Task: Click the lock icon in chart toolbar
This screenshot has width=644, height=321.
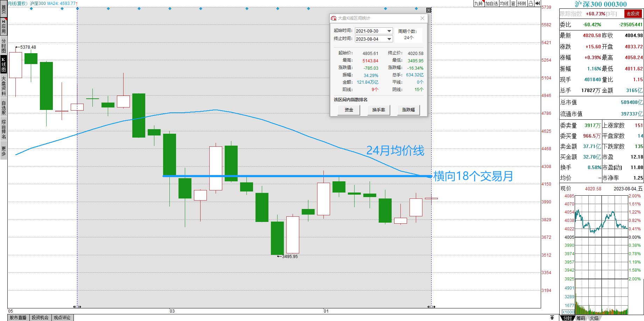Action: tap(531, 4)
